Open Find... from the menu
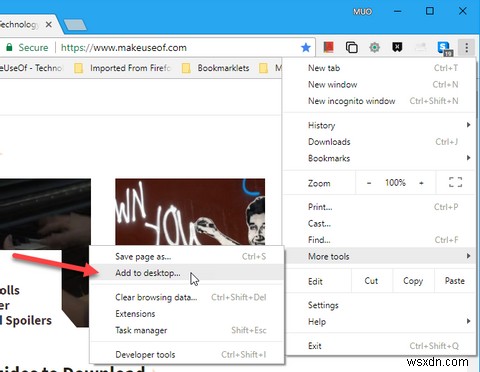Image resolution: width=480 pixels, height=372 pixels. pos(379,240)
